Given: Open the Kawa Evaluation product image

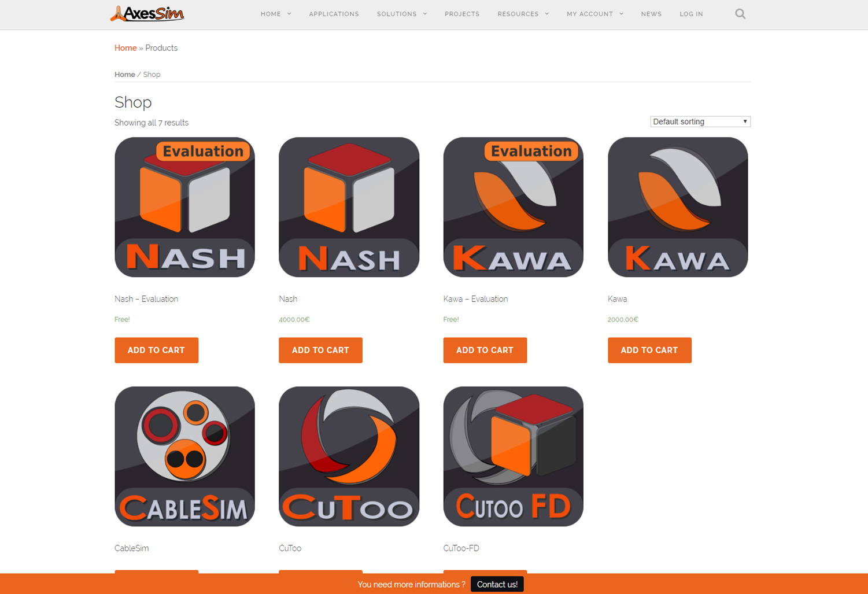Looking at the screenshot, I should [513, 207].
